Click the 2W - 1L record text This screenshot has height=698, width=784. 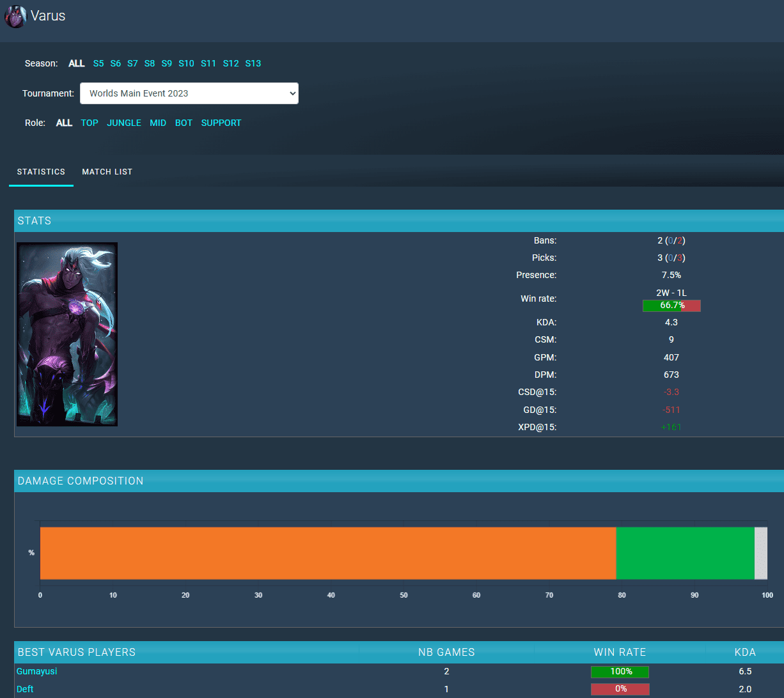(671, 293)
